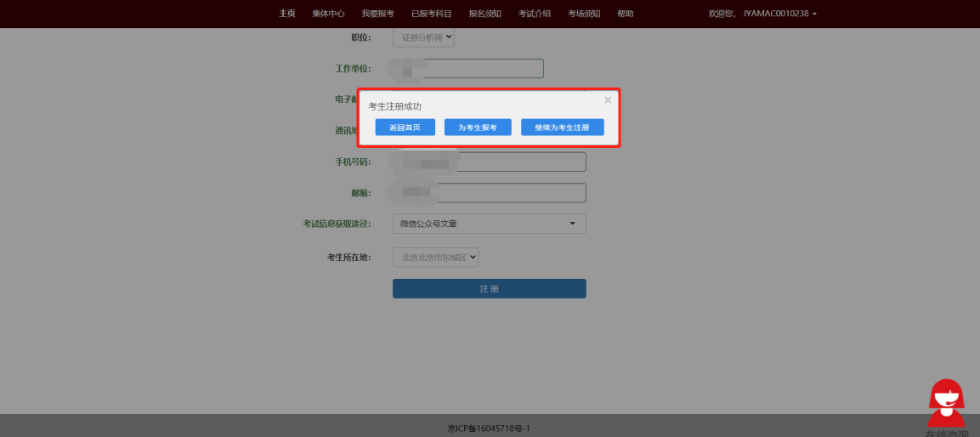Open the 主页 menu item
The height and width of the screenshot is (437, 980).
(287, 14)
